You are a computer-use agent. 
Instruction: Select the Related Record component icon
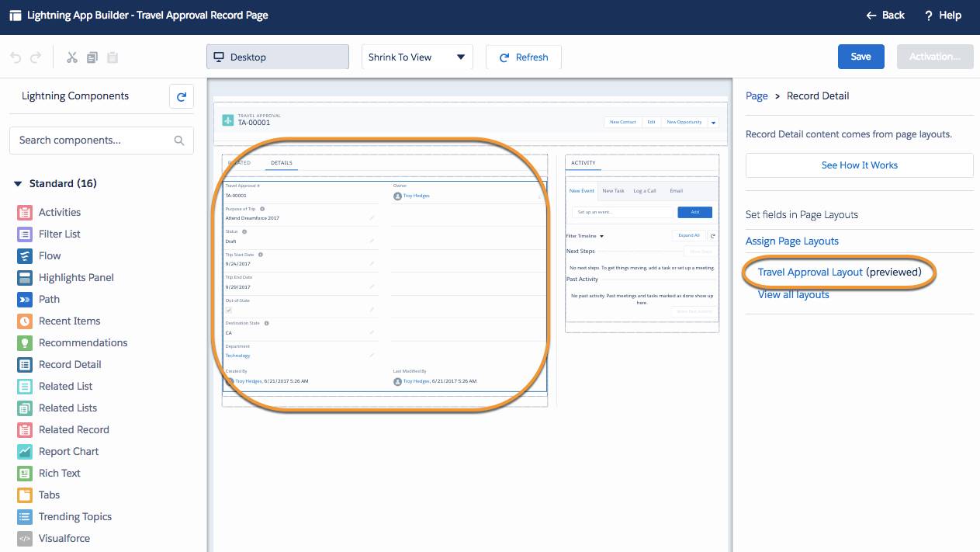pyautogui.click(x=25, y=429)
